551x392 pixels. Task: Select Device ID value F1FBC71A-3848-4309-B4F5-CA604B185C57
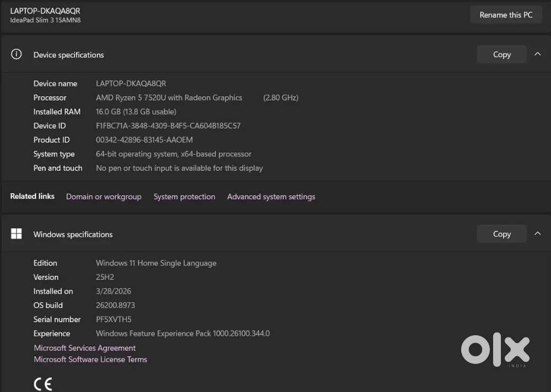[x=168, y=126]
